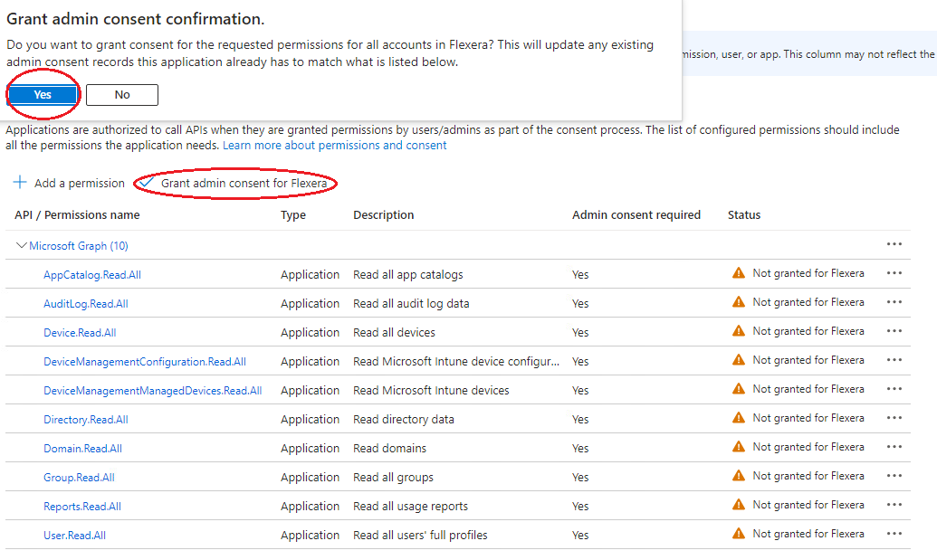Open ellipsis menu for AuditLog.Read.All row

coord(894,302)
